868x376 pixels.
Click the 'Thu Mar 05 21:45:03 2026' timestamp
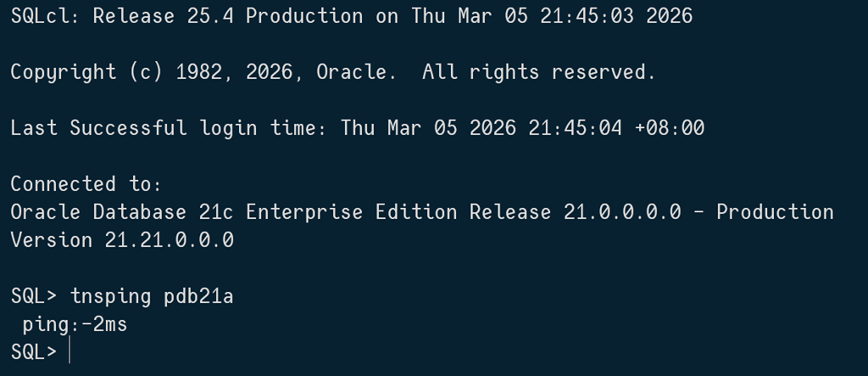552,16
